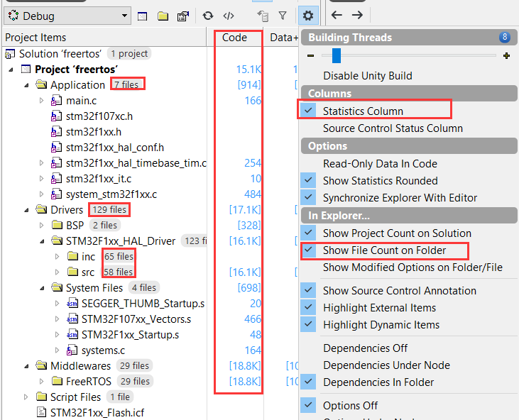Click the back arrow icon
The image size is (519, 420).
pyautogui.click(x=337, y=15)
